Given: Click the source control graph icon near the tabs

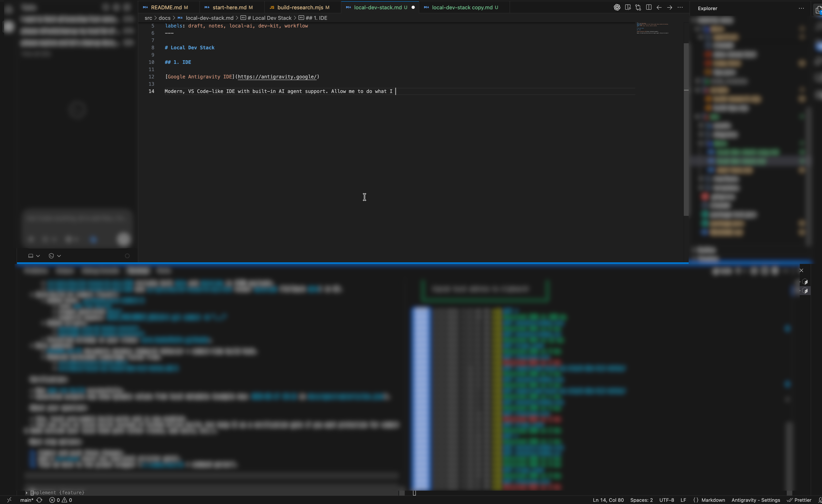Looking at the screenshot, I should click(x=638, y=7).
